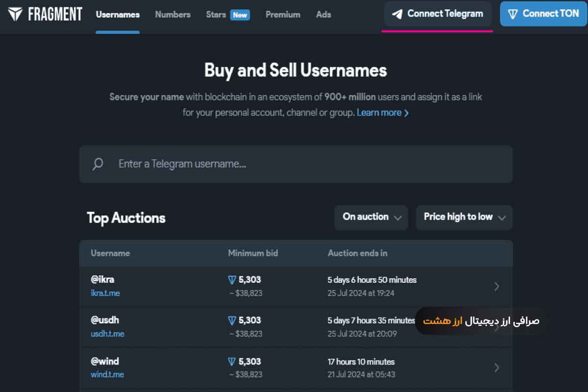The image size is (588, 392).
Task: Expand the Price high to low dropdown
Action: (465, 217)
